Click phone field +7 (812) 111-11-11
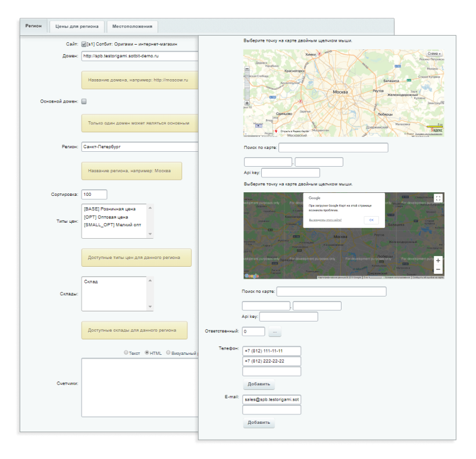This screenshot has width=476, height=459. pos(272,351)
